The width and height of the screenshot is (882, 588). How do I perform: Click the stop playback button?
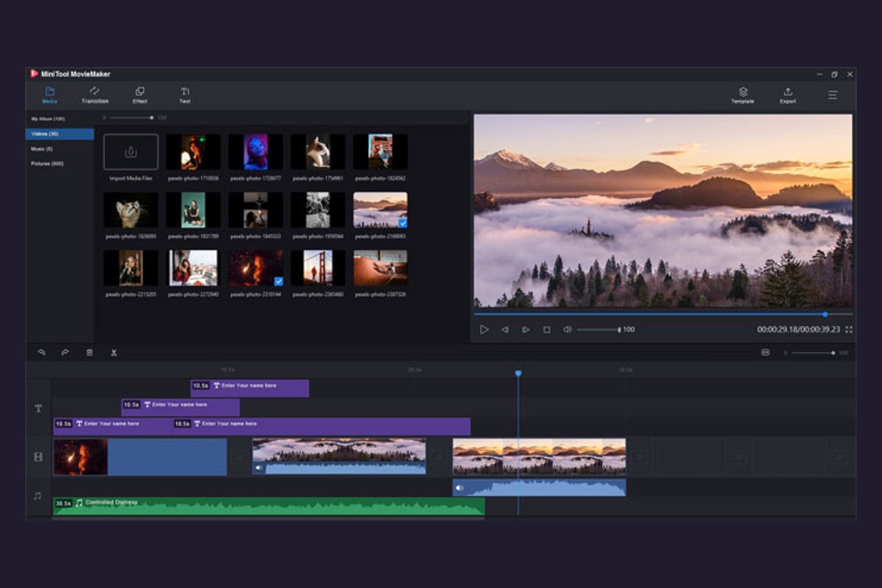coord(547,330)
